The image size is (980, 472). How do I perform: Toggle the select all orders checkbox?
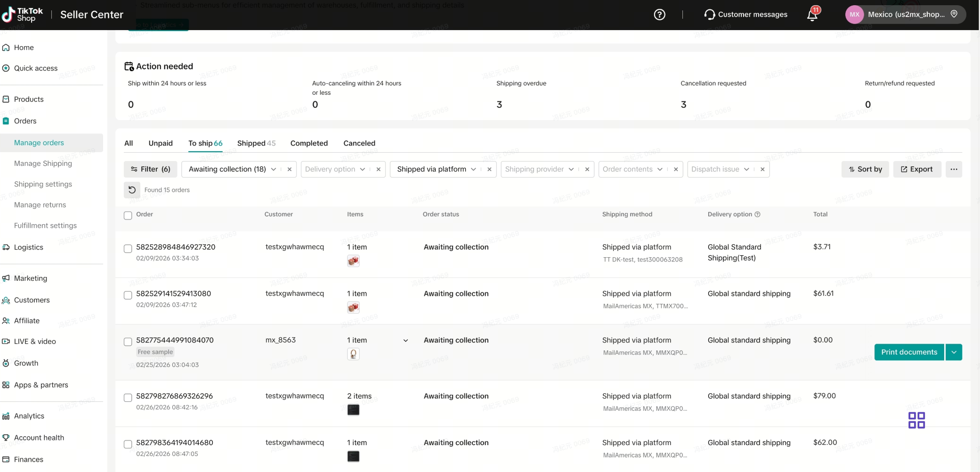click(128, 215)
